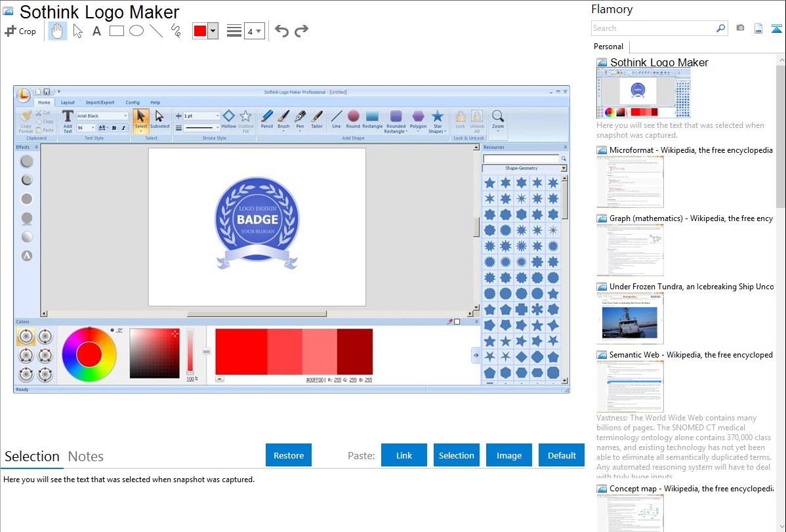Switch to the Notes tab
The image size is (786, 532).
[86, 457]
